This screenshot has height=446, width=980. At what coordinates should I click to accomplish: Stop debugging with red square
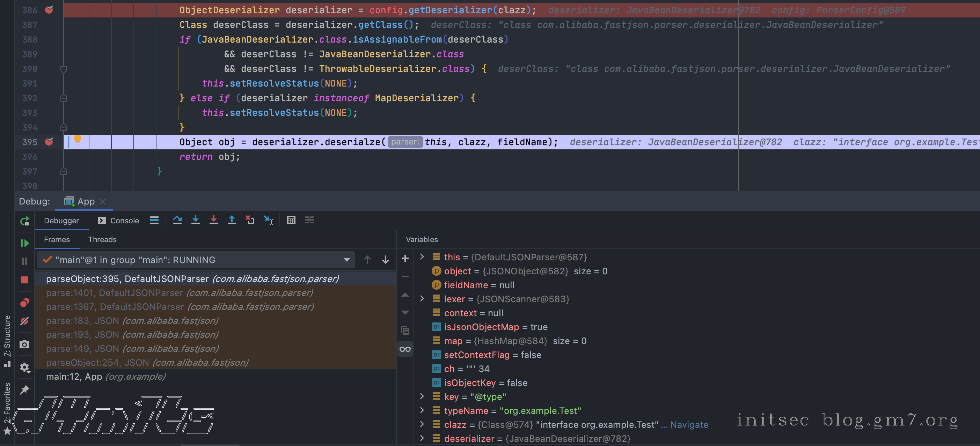[24, 280]
